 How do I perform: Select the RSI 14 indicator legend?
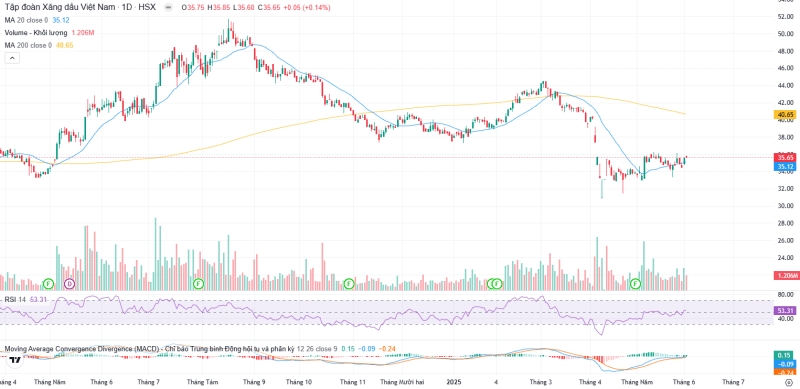pyautogui.click(x=15, y=299)
